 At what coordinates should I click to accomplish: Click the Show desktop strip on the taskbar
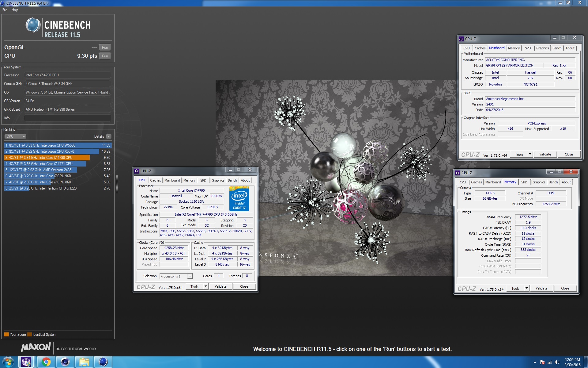(x=586, y=362)
